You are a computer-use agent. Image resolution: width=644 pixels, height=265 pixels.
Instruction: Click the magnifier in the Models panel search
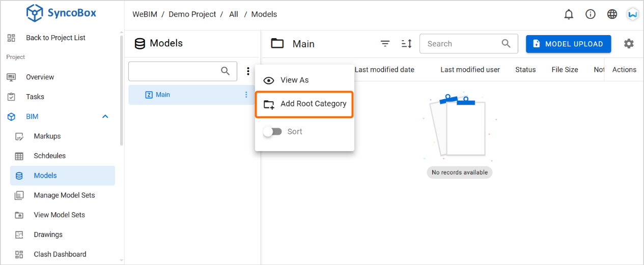pos(226,71)
